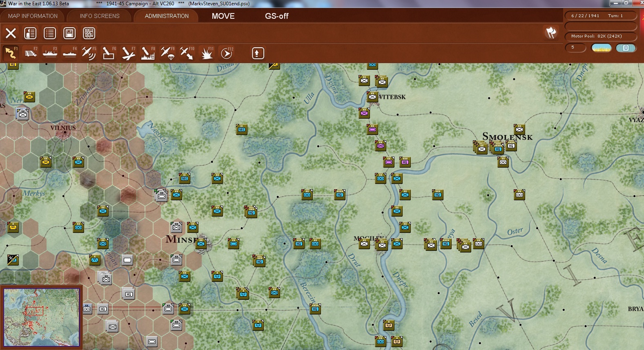Click the crossed white flags icon

tap(551, 33)
